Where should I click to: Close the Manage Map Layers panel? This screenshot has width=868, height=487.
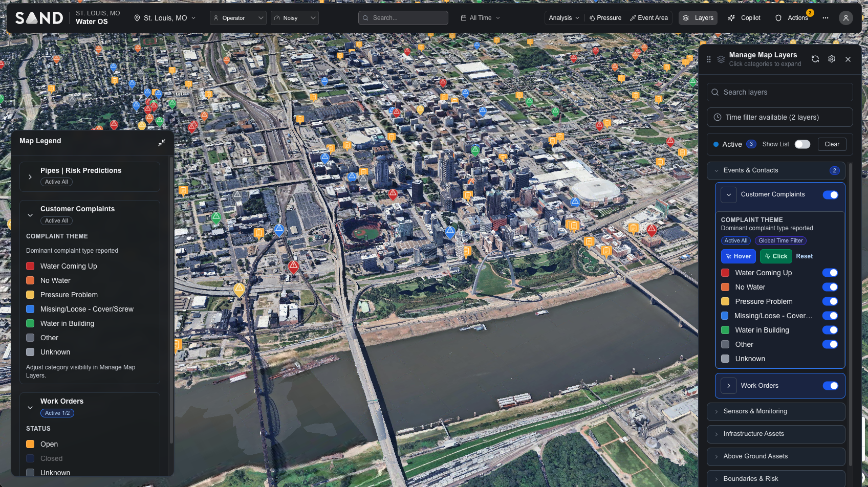point(848,59)
